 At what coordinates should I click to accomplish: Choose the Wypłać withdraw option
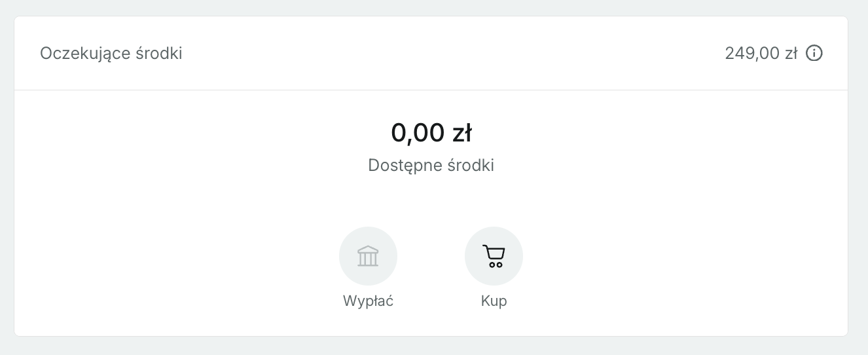368,268
